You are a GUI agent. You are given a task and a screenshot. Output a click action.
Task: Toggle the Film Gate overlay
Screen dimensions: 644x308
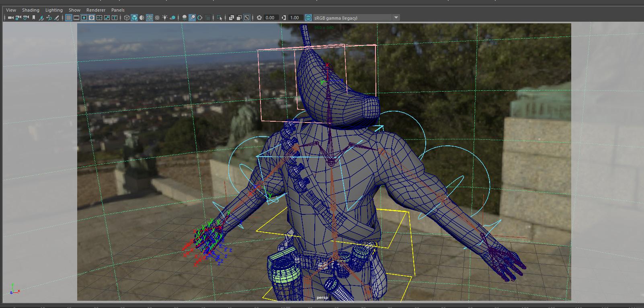(76, 18)
